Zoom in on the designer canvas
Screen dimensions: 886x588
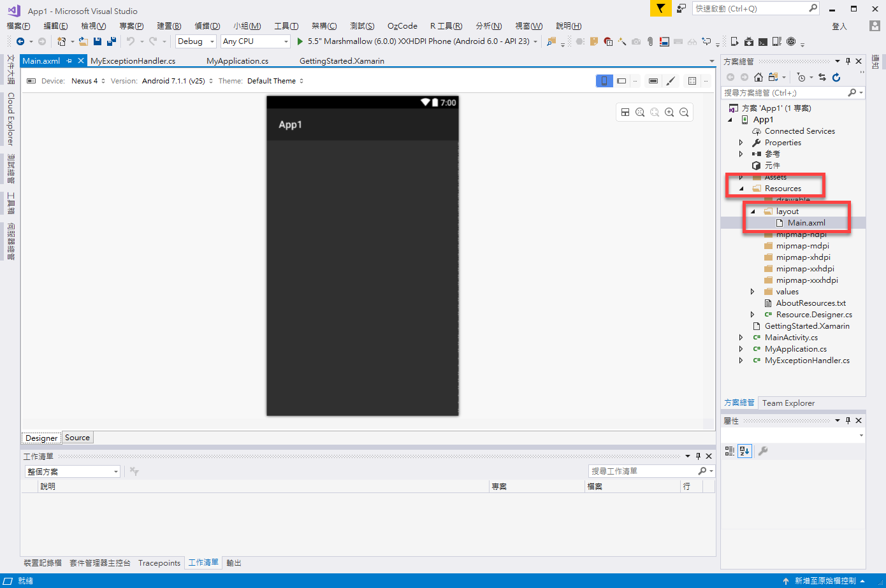click(669, 112)
